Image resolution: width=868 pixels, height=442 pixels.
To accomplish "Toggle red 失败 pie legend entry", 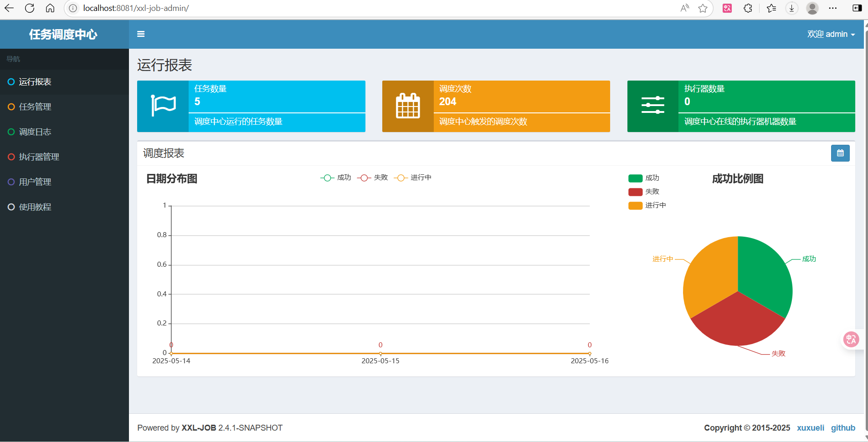I will click(644, 192).
